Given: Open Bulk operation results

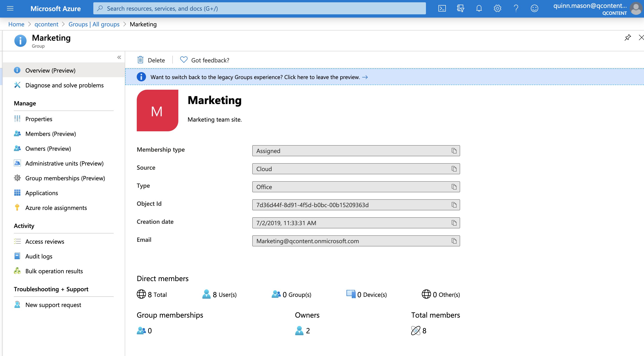Looking at the screenshot, I should [x=64, y=271].
